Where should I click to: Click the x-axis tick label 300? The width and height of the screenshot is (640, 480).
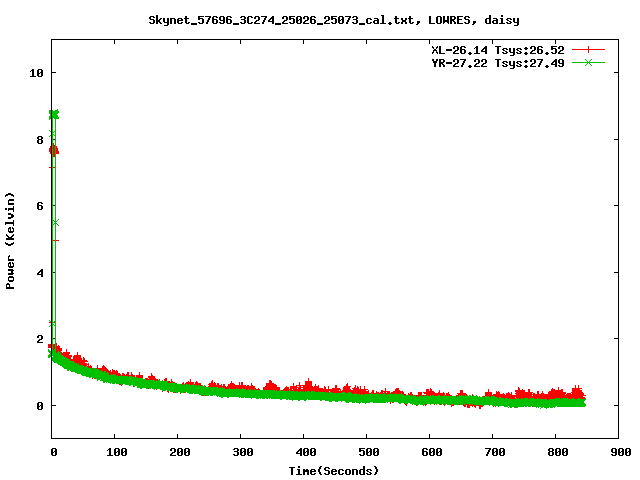click(243, 452)
